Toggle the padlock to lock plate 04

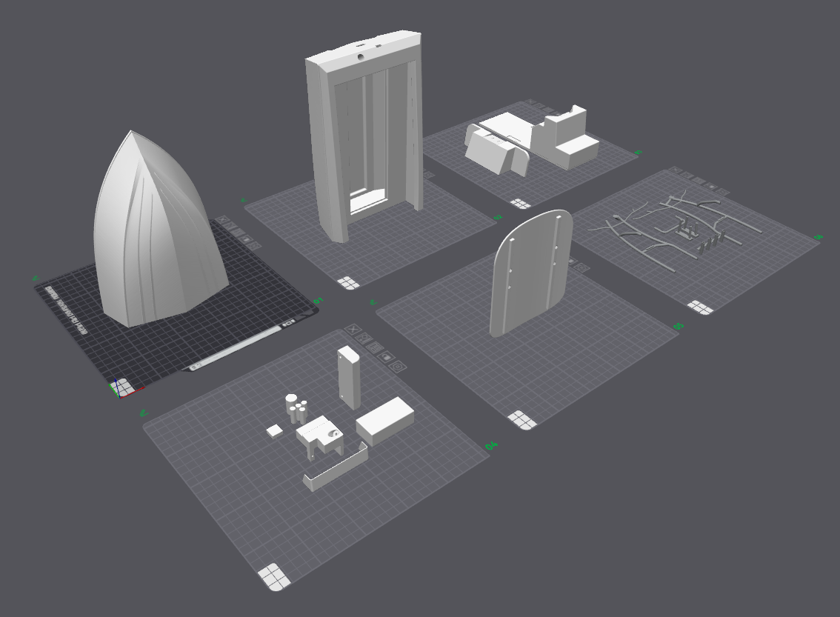point(385,357)
